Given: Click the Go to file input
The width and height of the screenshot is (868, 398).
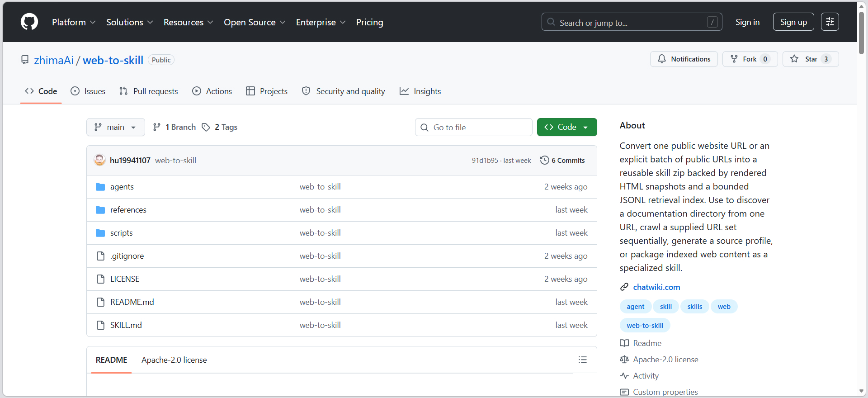Looking at the screenshot, I should click(474, 127).
